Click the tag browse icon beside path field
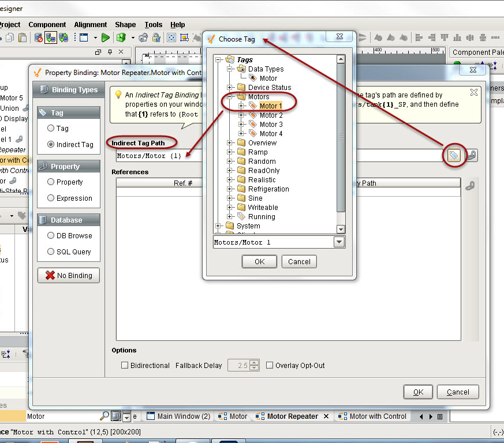 [454, 156]
